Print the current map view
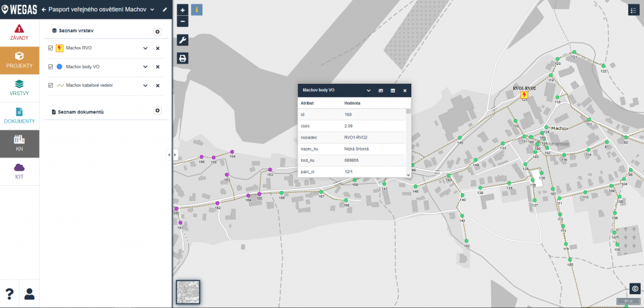Viewport: 644px width, 308px height. click(x=182, y=59)
